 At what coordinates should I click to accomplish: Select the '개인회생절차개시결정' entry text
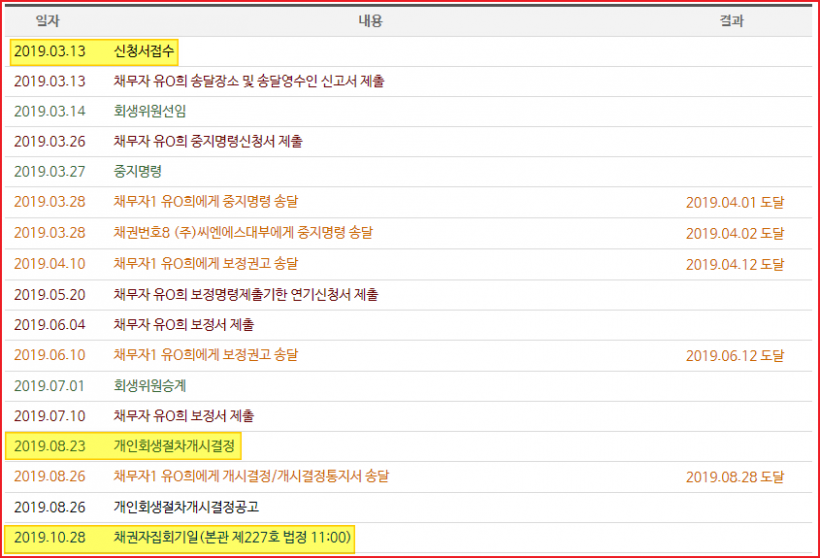[x=174, y=446]
